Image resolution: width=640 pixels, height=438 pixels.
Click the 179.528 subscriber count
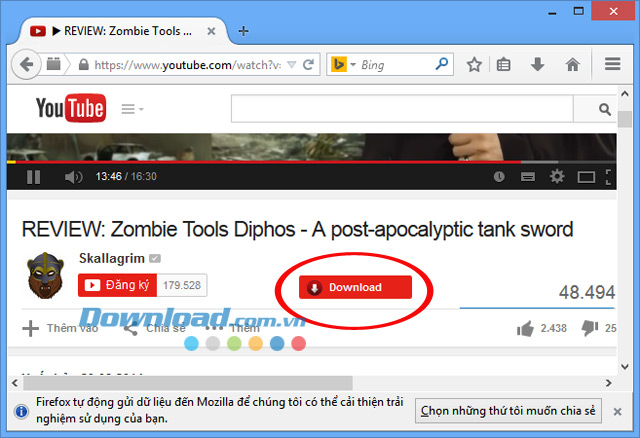[182, 285]
